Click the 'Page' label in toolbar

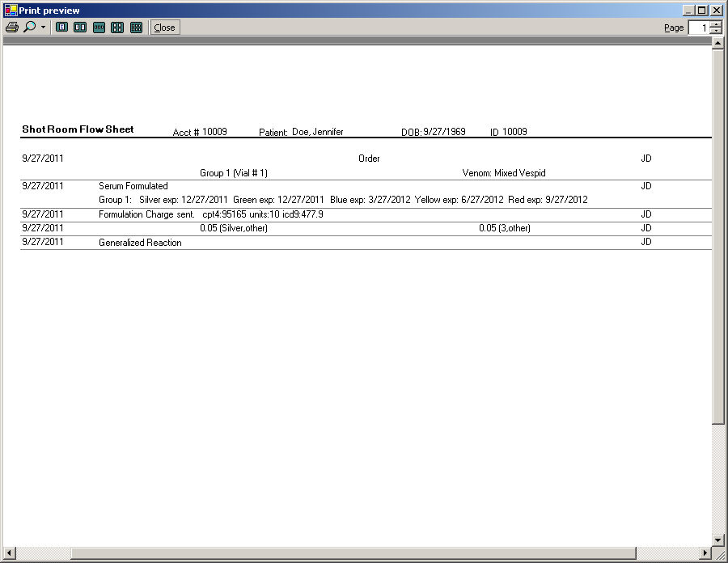(x=674, y=28)
